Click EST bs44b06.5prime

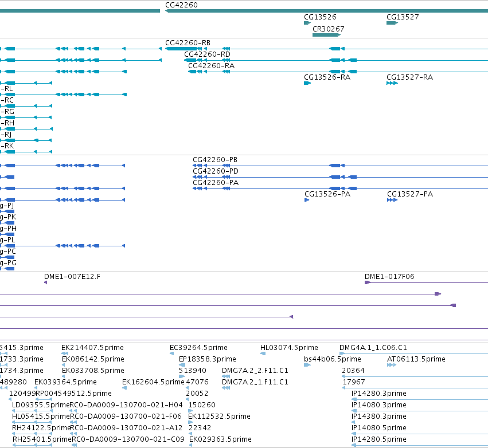coord(333,359)
